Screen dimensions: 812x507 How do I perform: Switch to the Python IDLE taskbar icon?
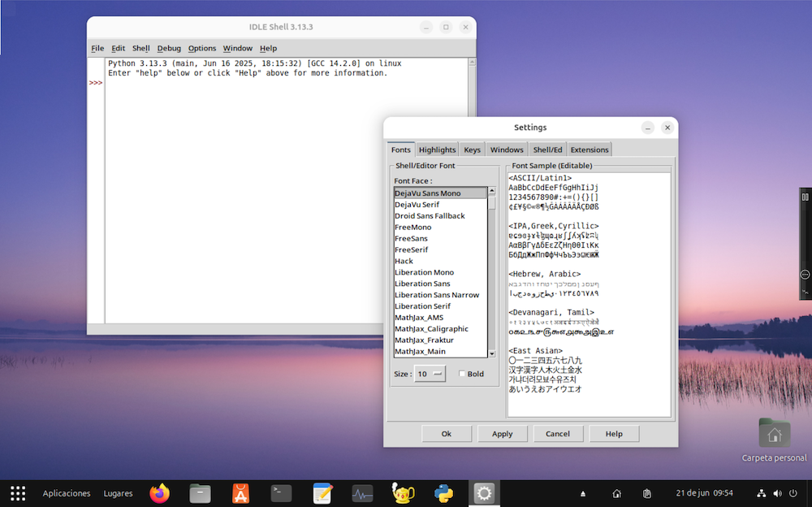[443, 493]
